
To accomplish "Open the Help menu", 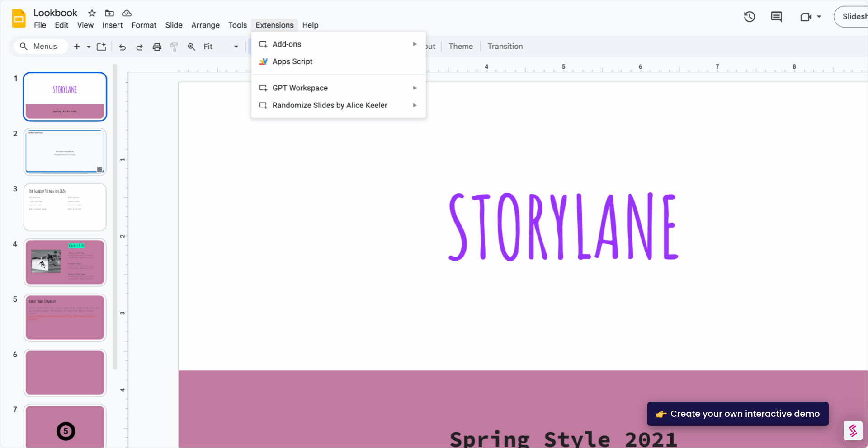I will tap(310, 25).
